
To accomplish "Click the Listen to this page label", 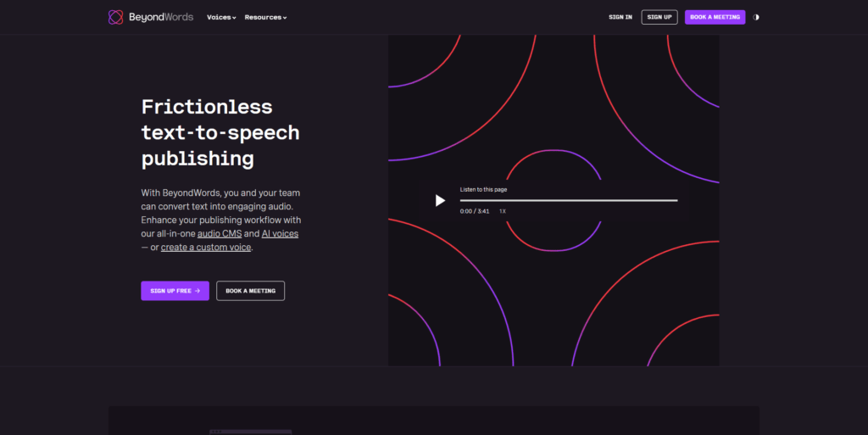I will click(483, 189).
